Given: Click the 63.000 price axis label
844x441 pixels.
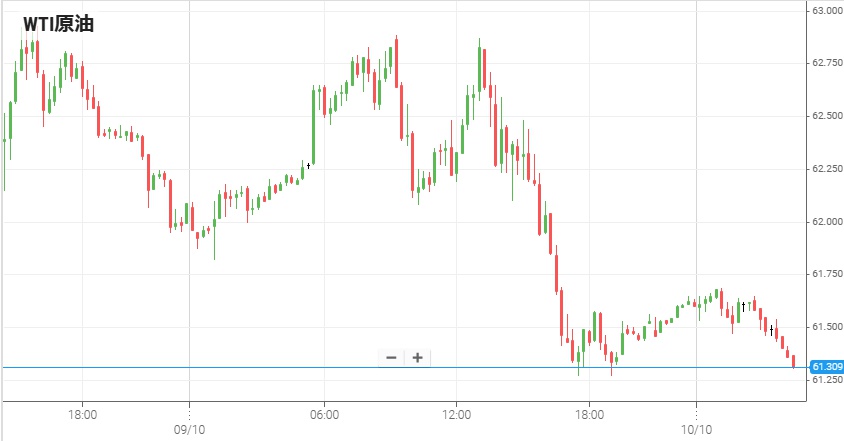Looking at the screenshot, I should point(825,10).
